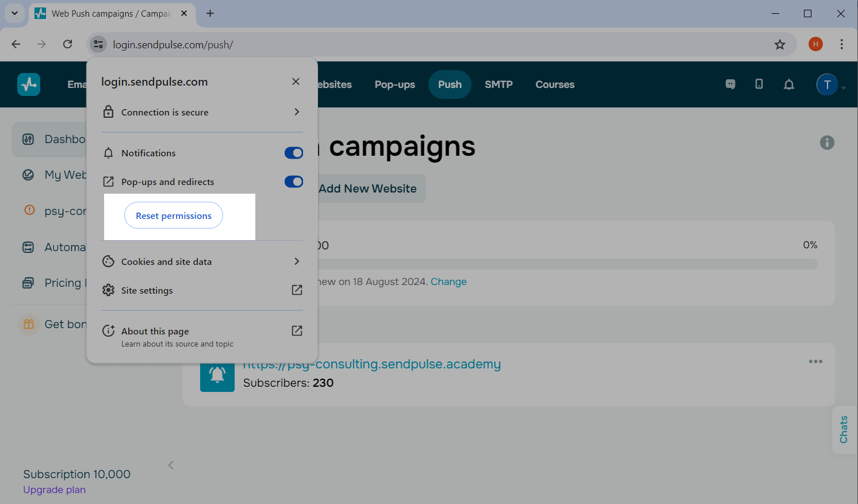This screenshot has width=858, height=504.
Task: Disable Pop-ups and redirects toggle
Action: click(293, 182)
